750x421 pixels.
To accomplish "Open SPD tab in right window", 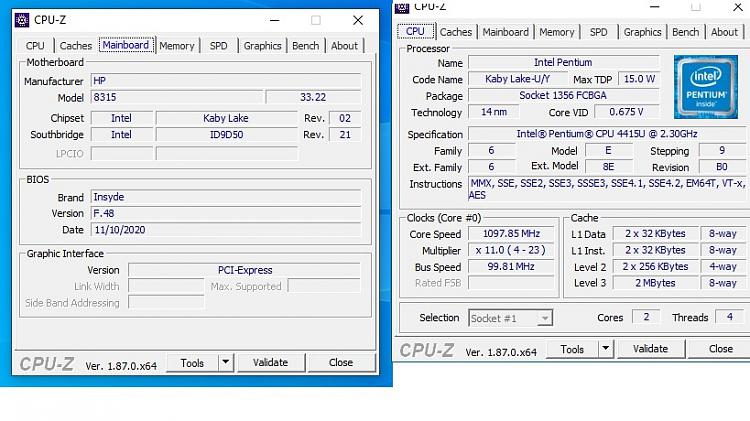I will pyautogui.click(x=598, y=32).
